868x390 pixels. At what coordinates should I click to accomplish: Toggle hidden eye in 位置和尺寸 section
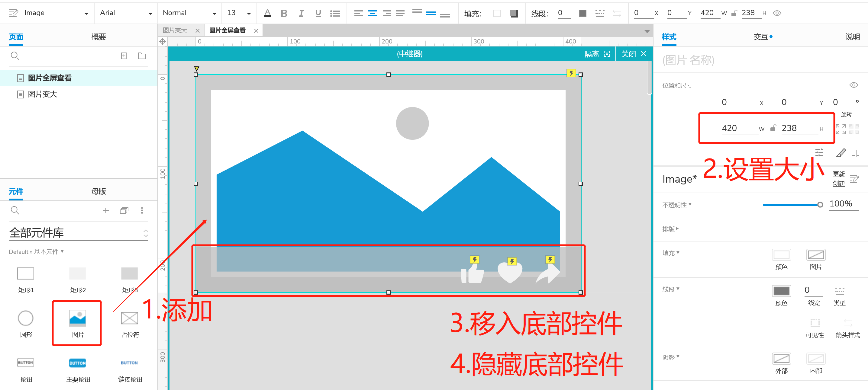(853, 85)
